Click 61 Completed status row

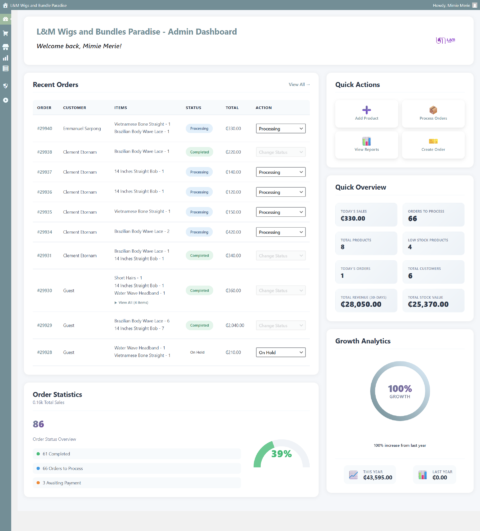click(x=137, y=454)
